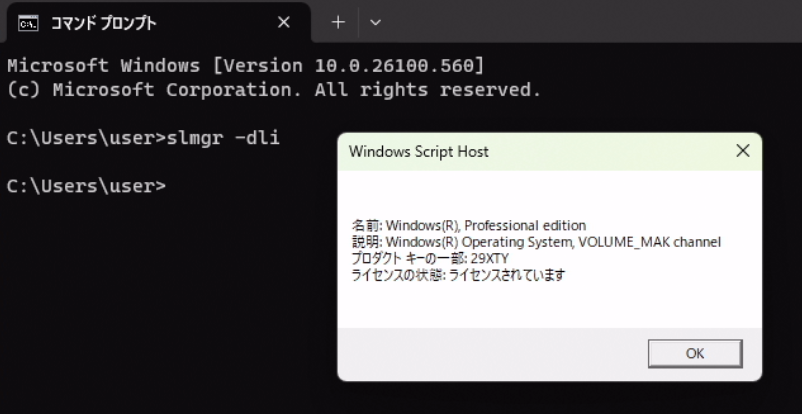
Task: Click the command prompt icon in the tab
Action: point(28,23)
